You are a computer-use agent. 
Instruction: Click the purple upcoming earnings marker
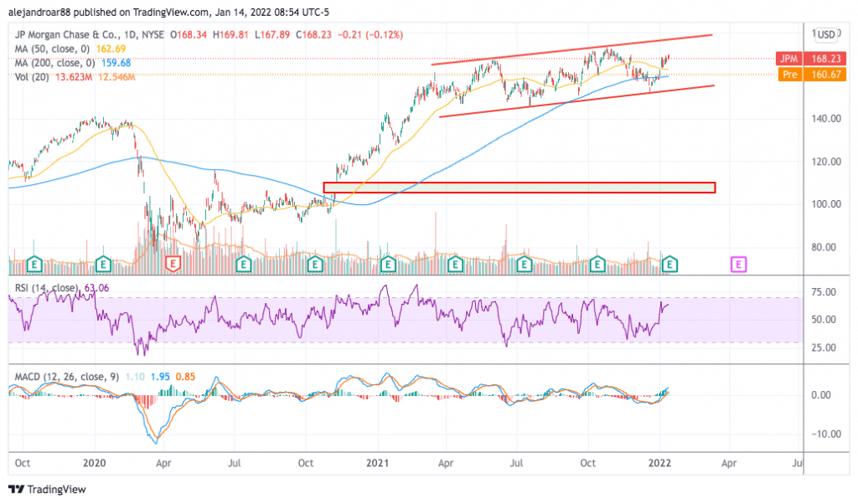tap(738, 265)
